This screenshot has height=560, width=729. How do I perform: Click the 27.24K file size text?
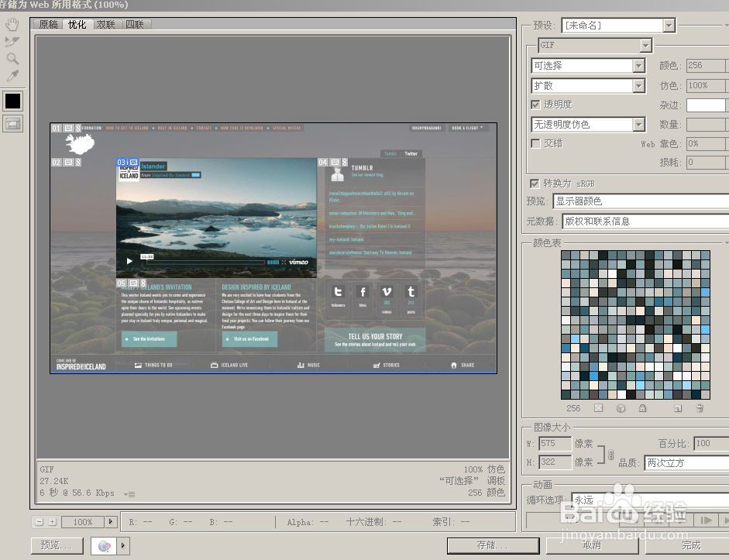[x=54, y=481]
